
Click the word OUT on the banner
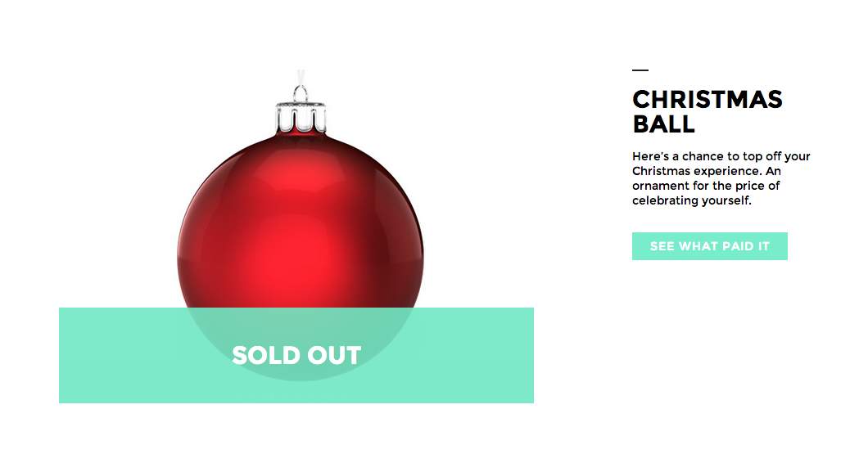pyautogui.click(x=334, y=355)
